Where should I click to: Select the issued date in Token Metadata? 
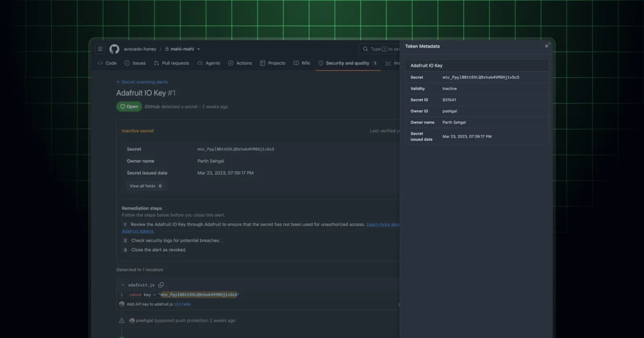coord(467,136)
